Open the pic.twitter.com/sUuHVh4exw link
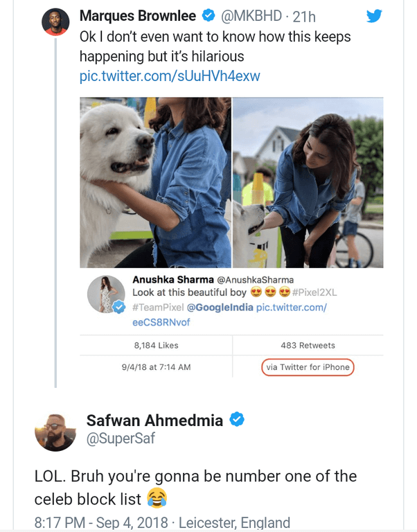 [170, 76]
